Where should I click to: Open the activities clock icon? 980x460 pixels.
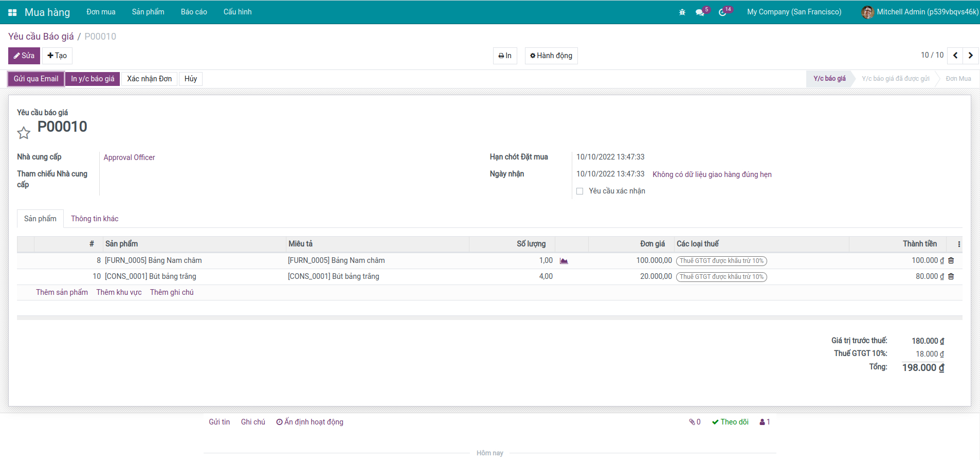tap(722, 12)
